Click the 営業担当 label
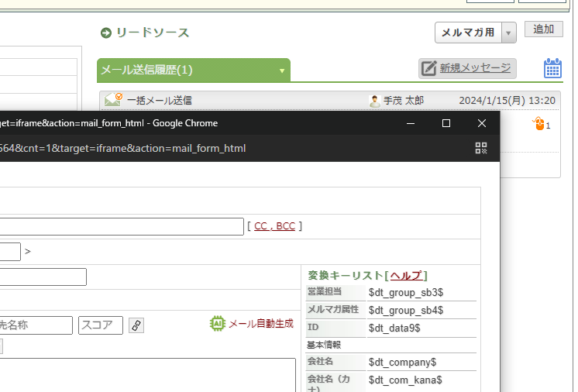Screen dimensions: 578x392 pos(325,291)
